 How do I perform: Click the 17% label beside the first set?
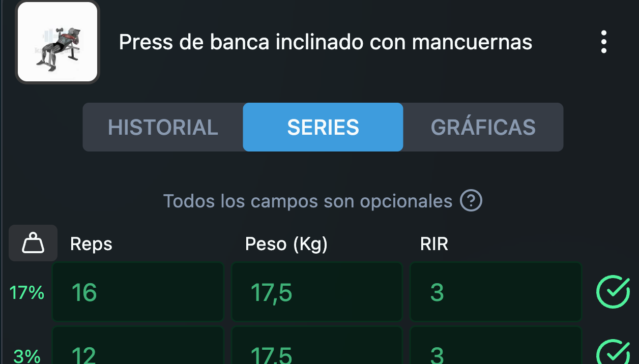pyautogui.click(x=26, y=292)
